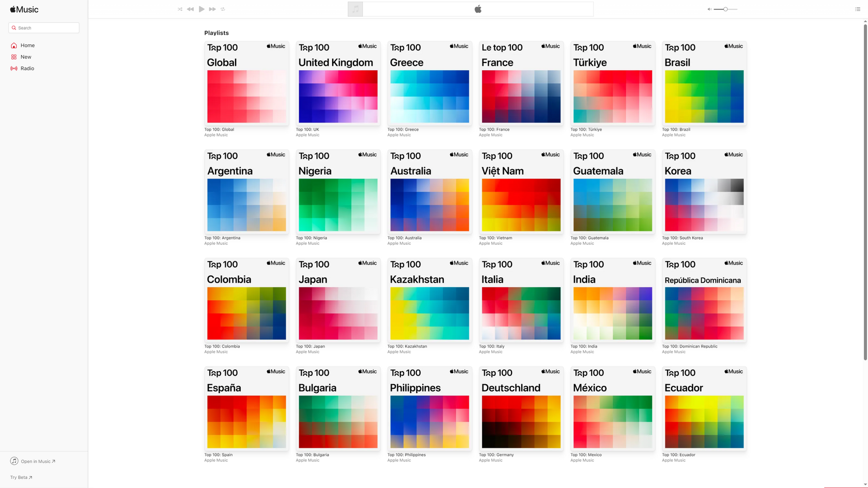Open the Philippines Top 100 cover
The image size is (868, 488).
pos(430,408)
